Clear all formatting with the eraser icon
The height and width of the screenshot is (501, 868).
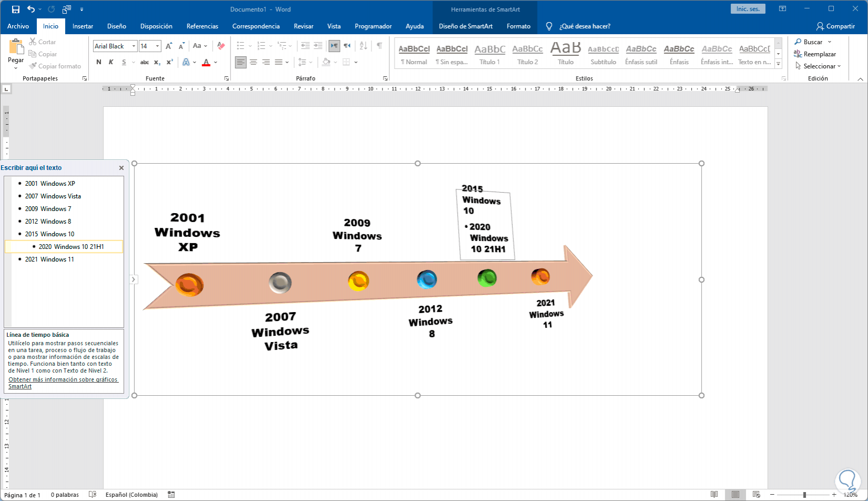coord(221,46)
